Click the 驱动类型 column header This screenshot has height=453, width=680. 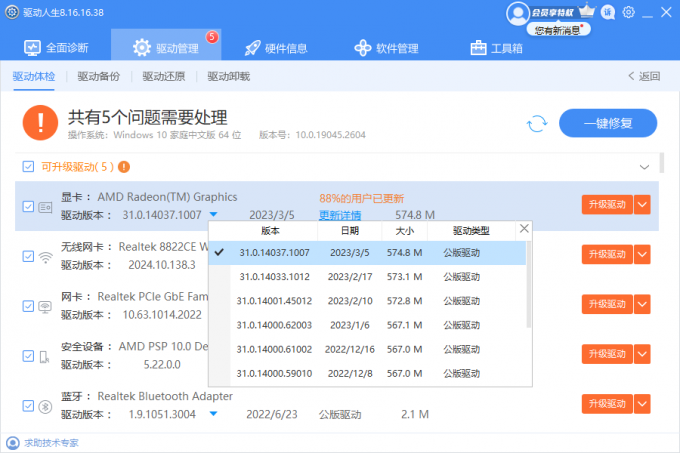click(x=471, y=231)
